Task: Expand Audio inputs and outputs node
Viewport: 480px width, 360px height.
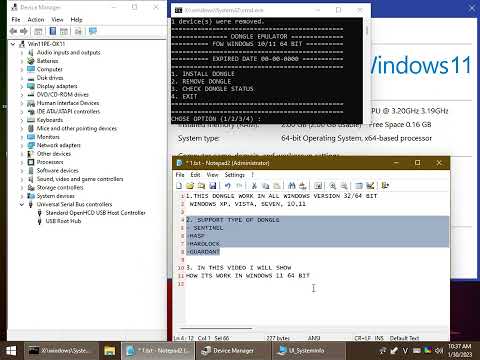Action: click(22, 53)
